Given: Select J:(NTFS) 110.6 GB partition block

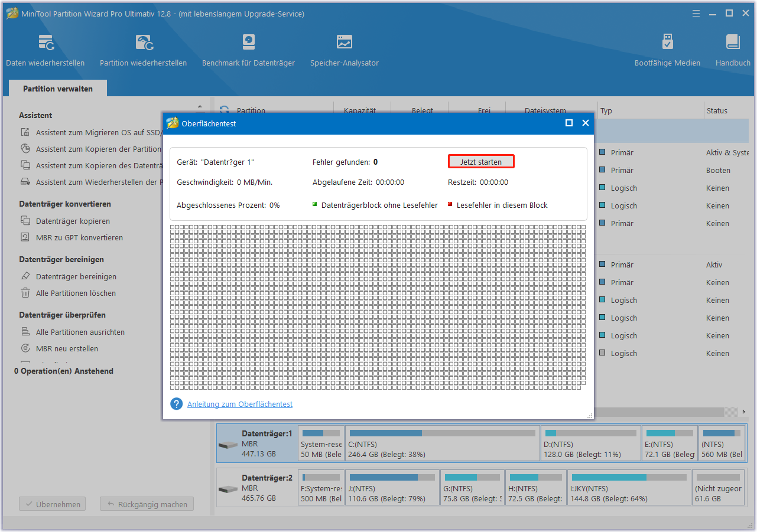Looking at the screenshot, I should 392,488.
